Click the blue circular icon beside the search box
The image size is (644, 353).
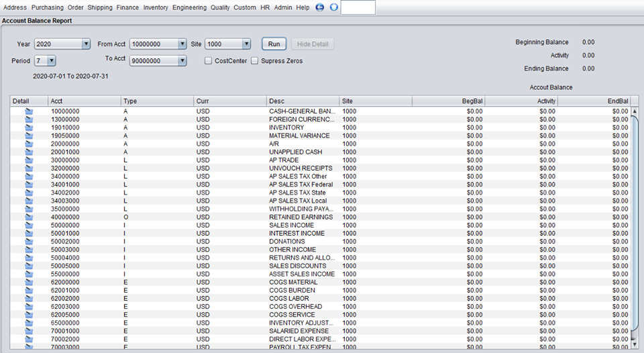[x=334, y=7]
